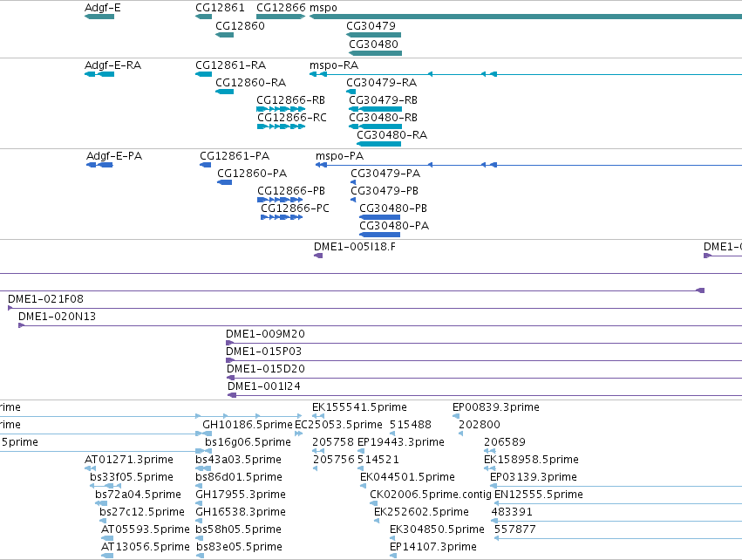The width and height of the screenshot is (742, 560).
Task: Click the EK044501.5prime EST label
Action: pos(407,476)
